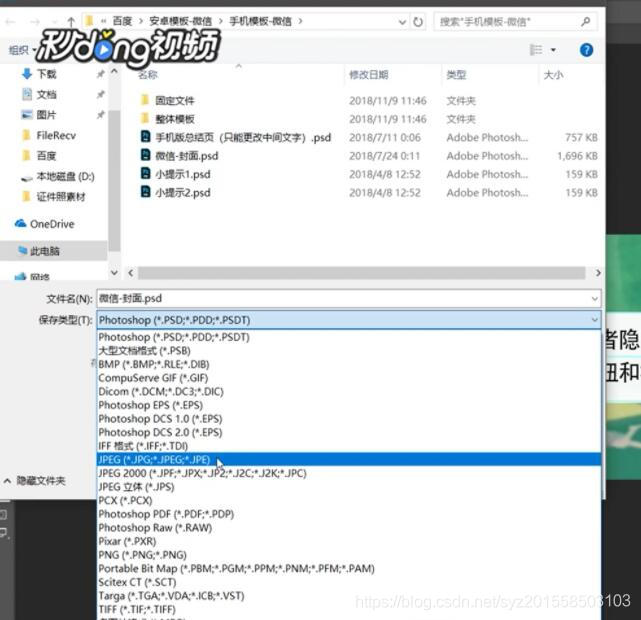Image resolution: width=641 pixels, height=620 pixels.
Task: Click the view options icon
Action: 536,50
